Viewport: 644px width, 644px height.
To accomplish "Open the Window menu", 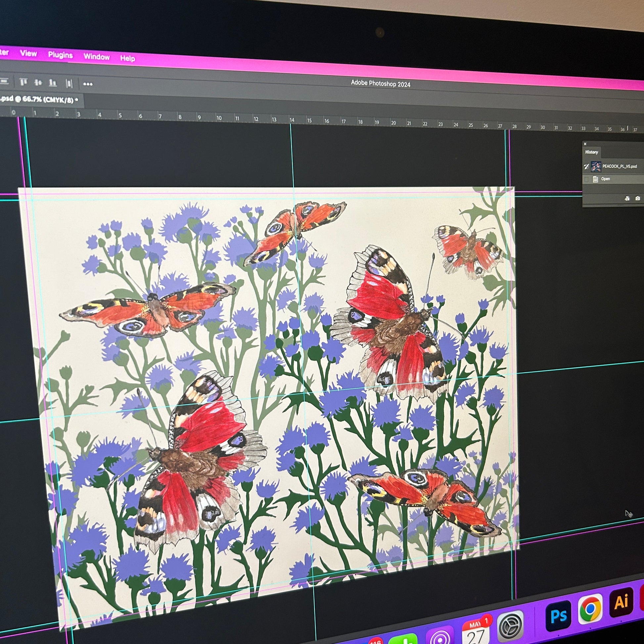I will tap(96, 57).
